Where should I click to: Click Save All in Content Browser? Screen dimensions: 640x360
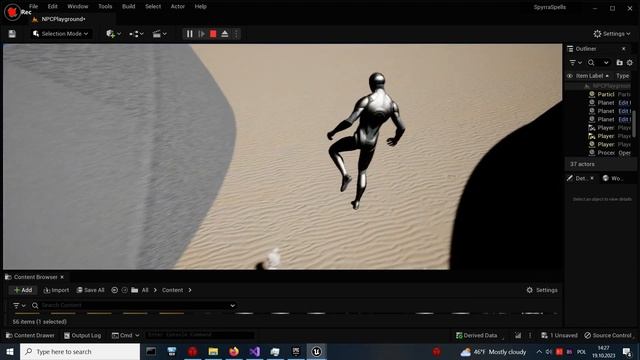pos(90,290)
